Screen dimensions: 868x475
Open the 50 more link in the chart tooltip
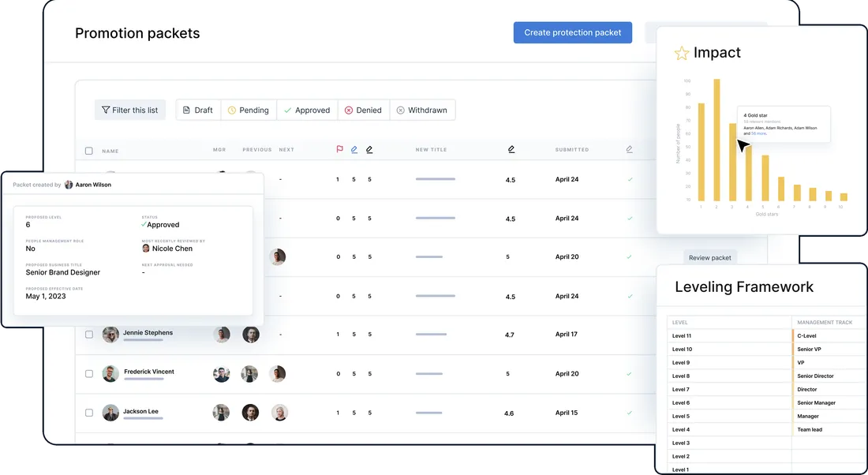[x=758, y=134]
